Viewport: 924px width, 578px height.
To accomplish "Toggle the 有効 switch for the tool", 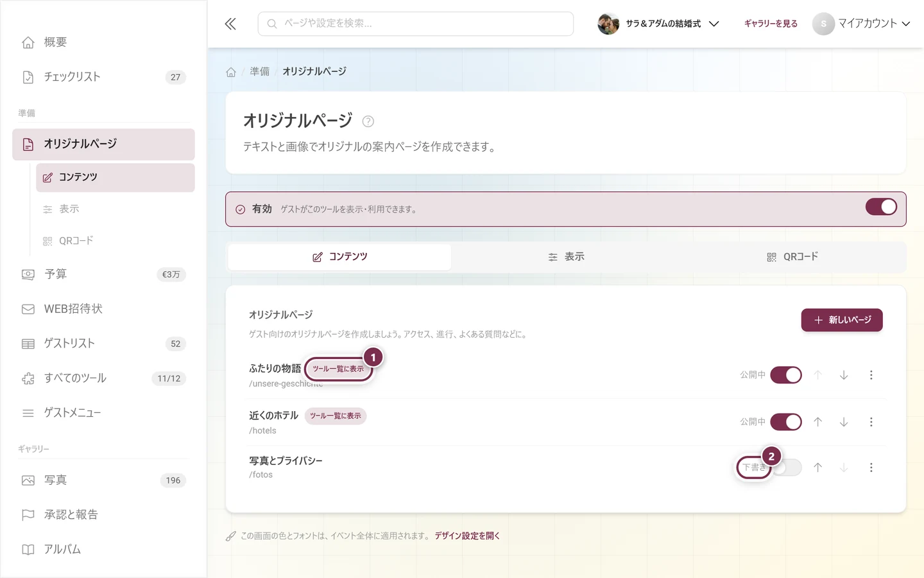I will point(881,207).
